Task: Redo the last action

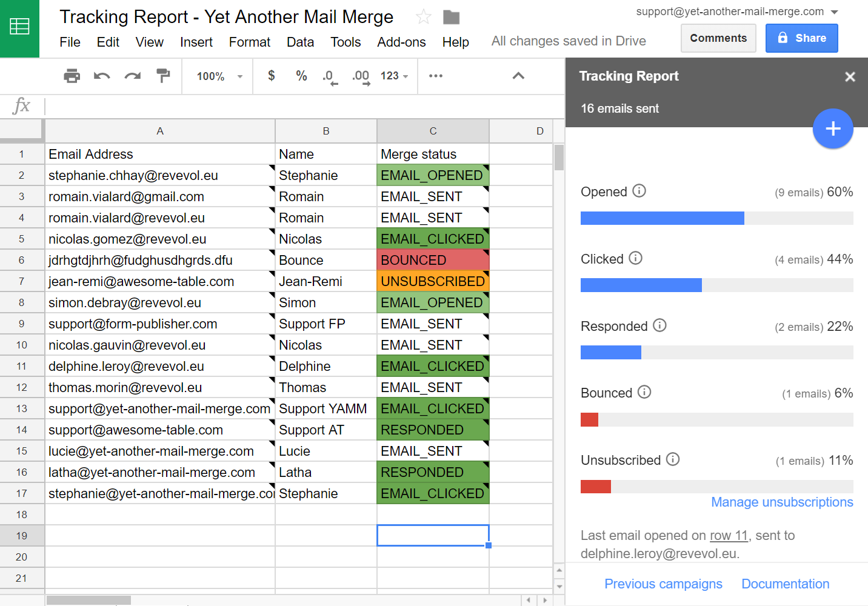Action: [x=132, y=76]
